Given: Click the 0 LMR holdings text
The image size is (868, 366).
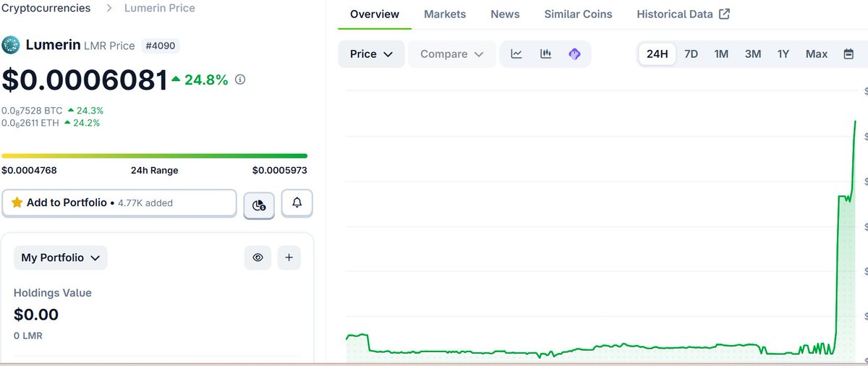Looking at the screenshot, I should [28, 336].
